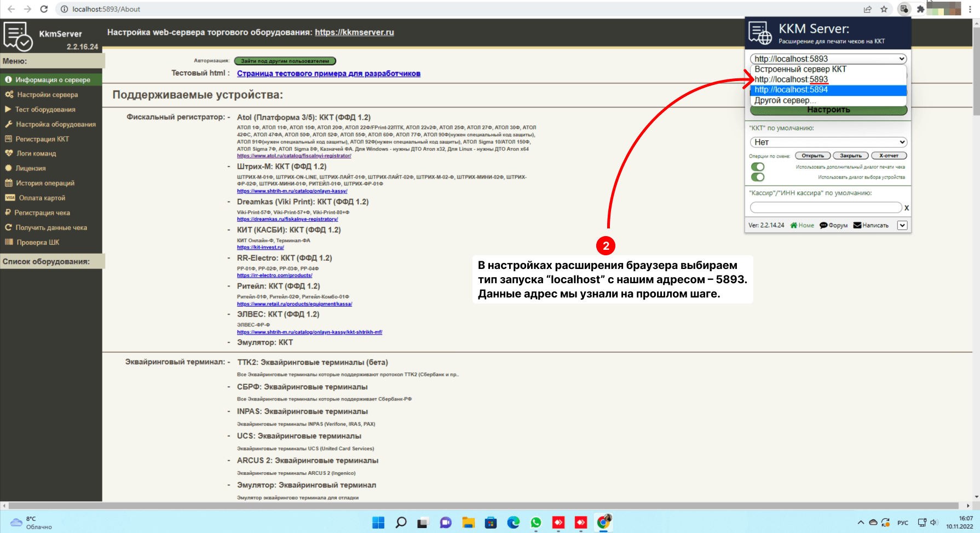This screenshot has height=533, width=980.
Task: Open the РУС language indicator in the tray
Action: pyautogui.click(x=903, y=523)
